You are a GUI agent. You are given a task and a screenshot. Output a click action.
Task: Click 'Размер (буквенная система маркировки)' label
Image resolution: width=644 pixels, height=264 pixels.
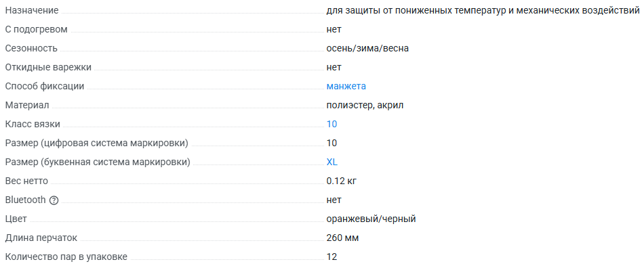(98, 162)
